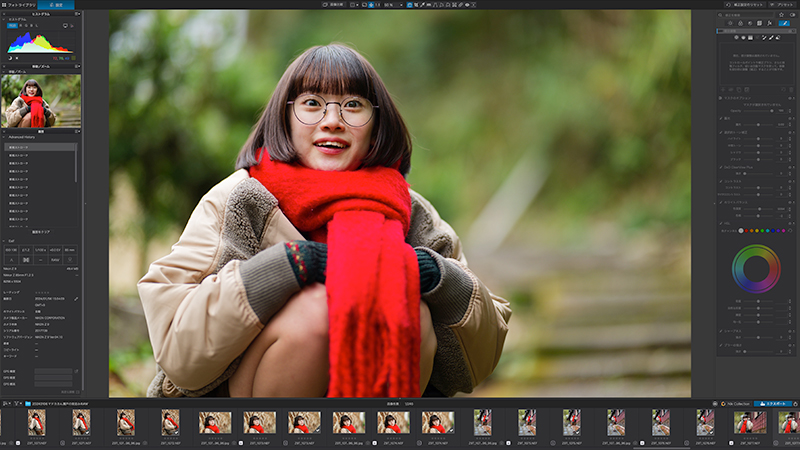The image size is (800, 450).
Task: Click the fit-to-screen zoom icon
Action: click(x=371, y=5)
